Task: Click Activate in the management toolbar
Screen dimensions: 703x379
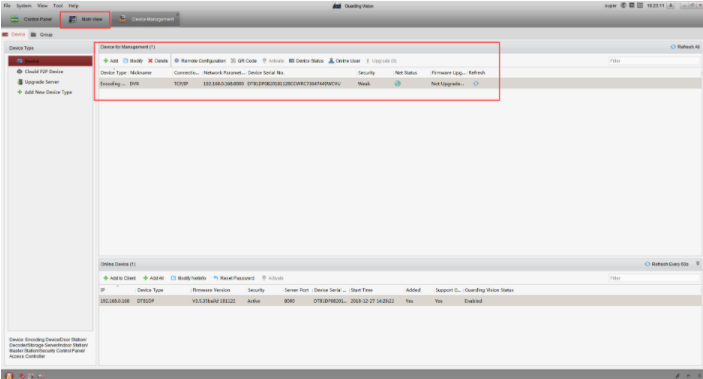Action: [273, 61]
